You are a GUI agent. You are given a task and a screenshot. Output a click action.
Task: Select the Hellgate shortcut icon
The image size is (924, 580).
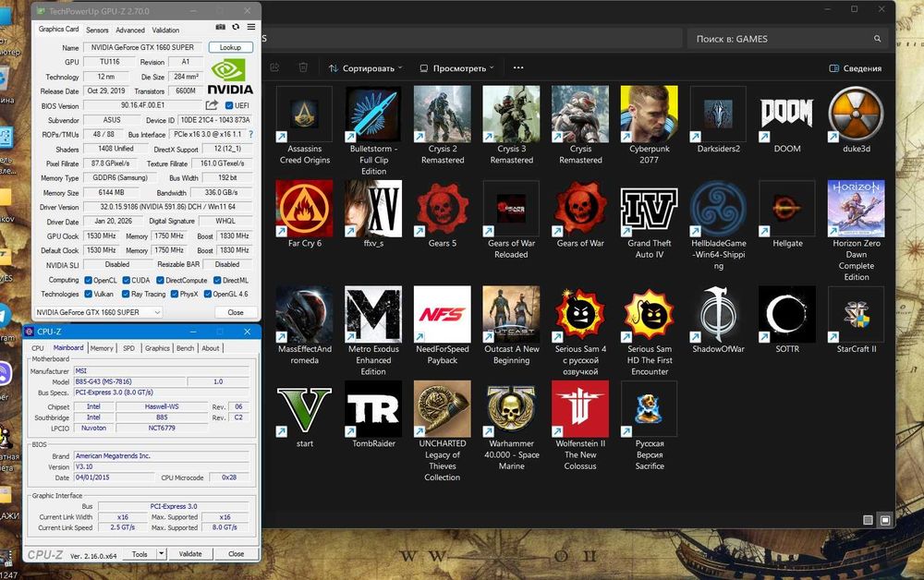[x=786, y=209]
